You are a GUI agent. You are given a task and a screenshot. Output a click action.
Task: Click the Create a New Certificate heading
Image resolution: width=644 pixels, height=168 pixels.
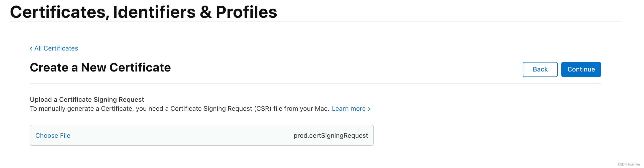[100, 67]
